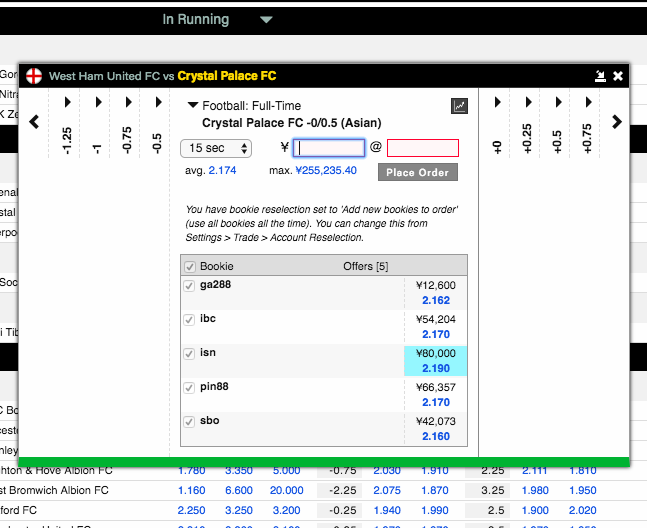Click odds 1.940 in the -0.25 handicap row
Viewport: 647px width, 528px height.
point(387,510)
